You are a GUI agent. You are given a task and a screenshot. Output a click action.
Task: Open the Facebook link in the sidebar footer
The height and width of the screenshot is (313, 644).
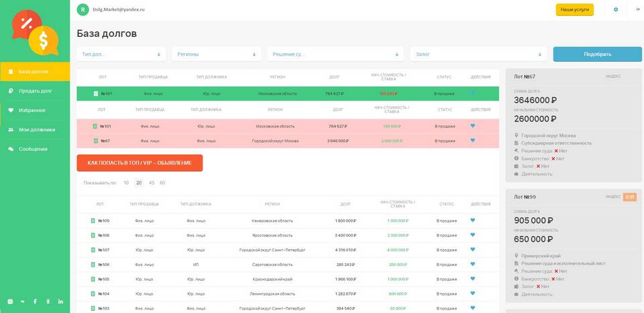click(35, 302)
